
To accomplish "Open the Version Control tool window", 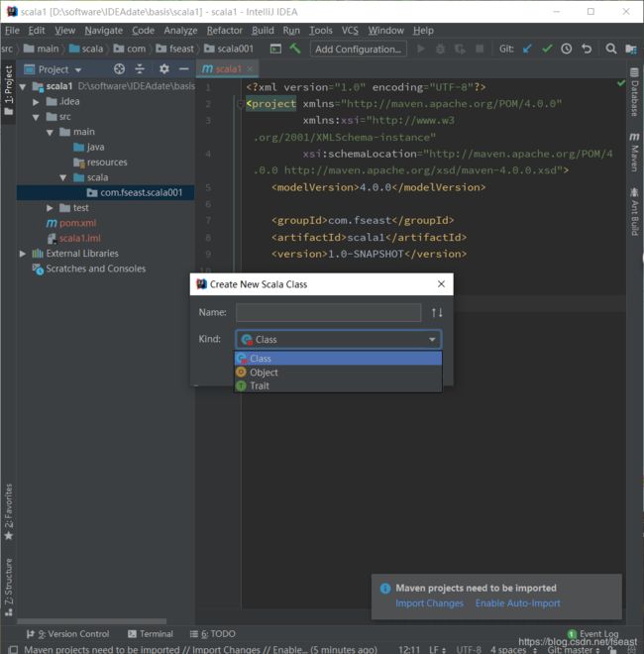I will (67, 634).
